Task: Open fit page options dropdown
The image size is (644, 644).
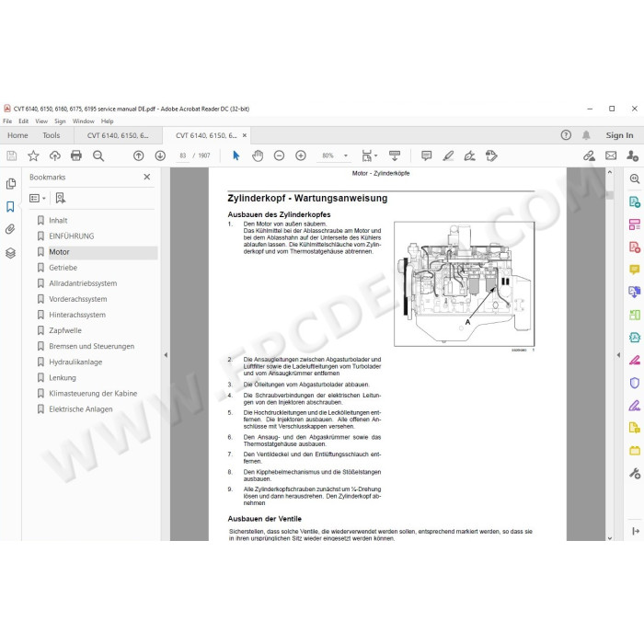Action: (369, 155)
